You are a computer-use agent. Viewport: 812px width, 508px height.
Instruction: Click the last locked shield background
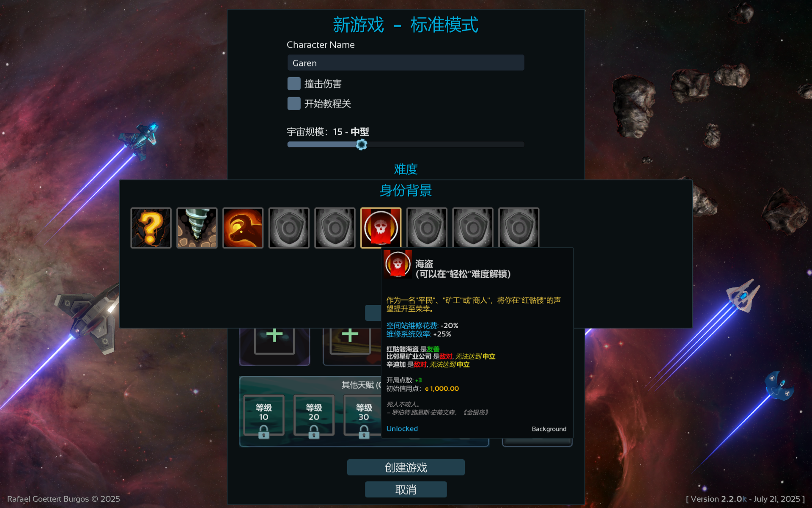click(519, 228)
